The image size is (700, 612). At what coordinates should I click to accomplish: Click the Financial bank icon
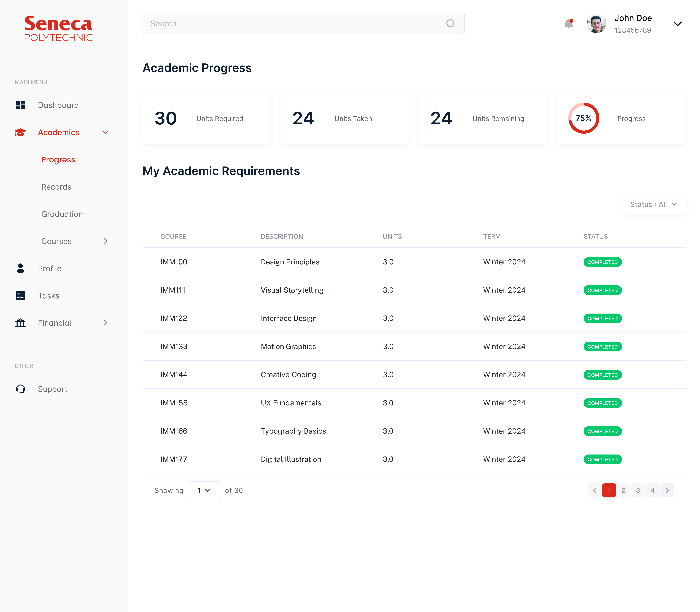coord(21,323)
